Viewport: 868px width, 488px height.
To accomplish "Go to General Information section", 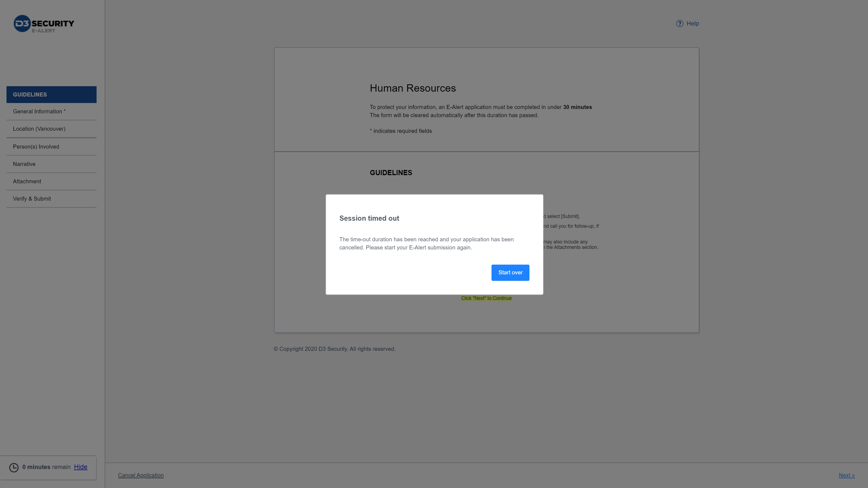I will point(39,111).
